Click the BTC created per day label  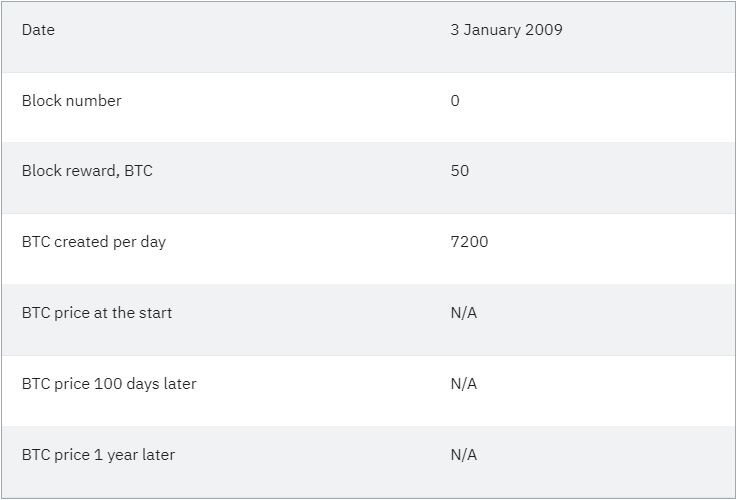tap(94, 242)
